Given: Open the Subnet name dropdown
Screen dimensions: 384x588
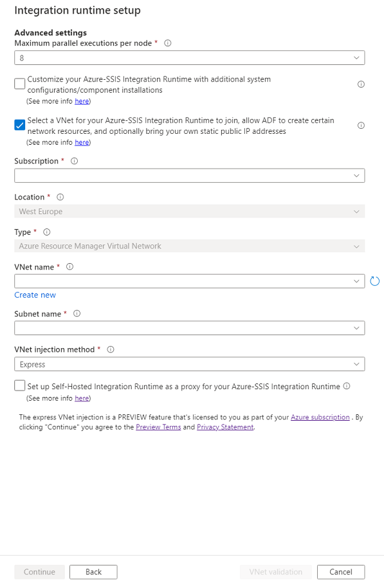Looking at the screenshot, I should click(189, 328).
